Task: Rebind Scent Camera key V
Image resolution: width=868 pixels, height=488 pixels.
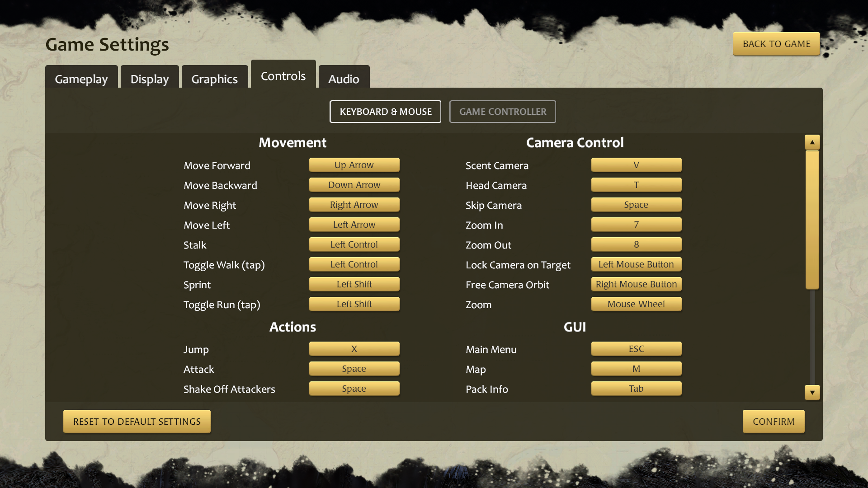Action: [636, 165]
